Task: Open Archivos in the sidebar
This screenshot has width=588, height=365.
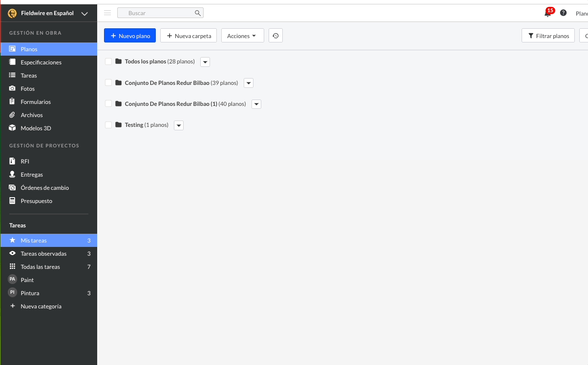Action: (x=48, y=115)
